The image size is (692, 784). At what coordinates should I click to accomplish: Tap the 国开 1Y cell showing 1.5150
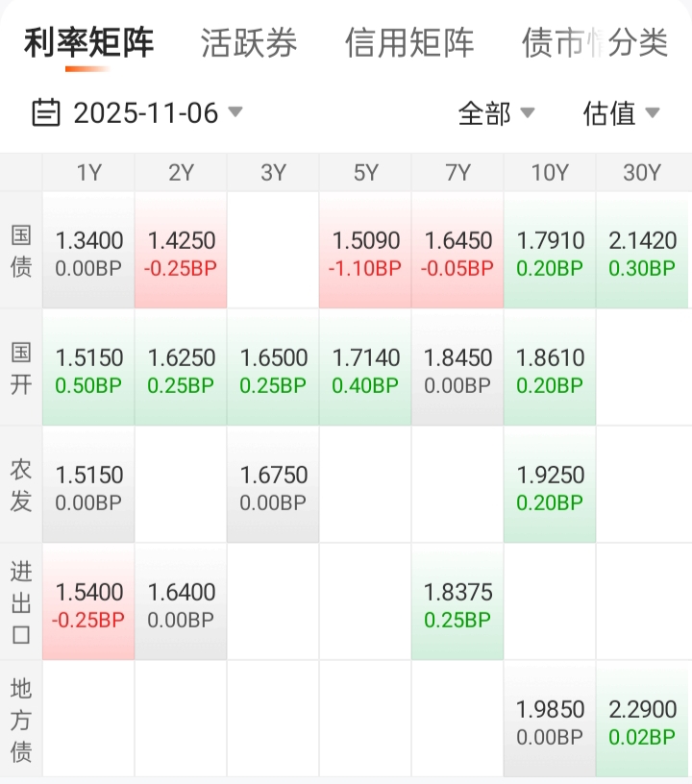click(88, 369)
